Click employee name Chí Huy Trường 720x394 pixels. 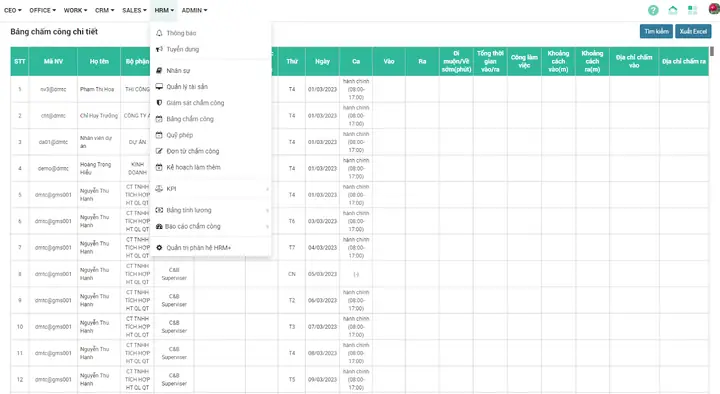point(99,116)
